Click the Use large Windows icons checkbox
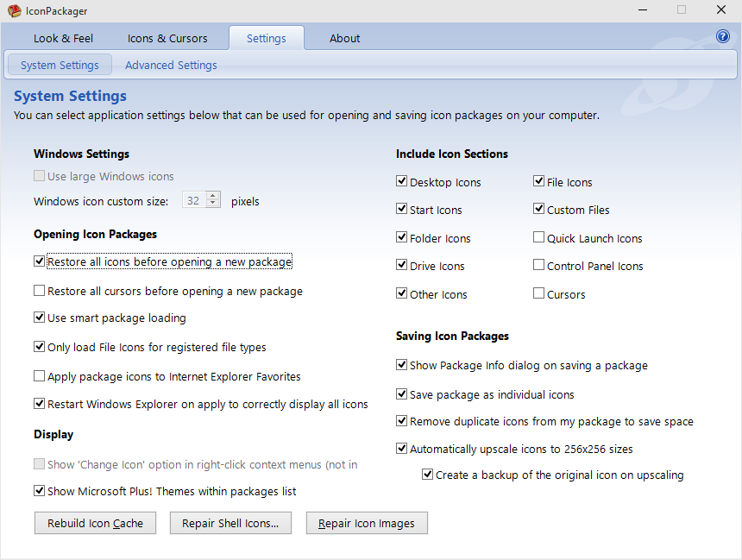 [40, 176]
